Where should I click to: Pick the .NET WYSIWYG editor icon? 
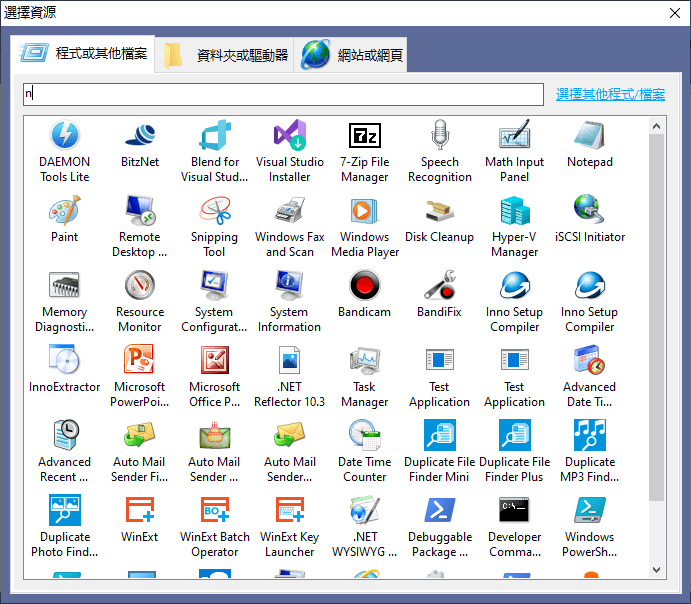(364, 510)
